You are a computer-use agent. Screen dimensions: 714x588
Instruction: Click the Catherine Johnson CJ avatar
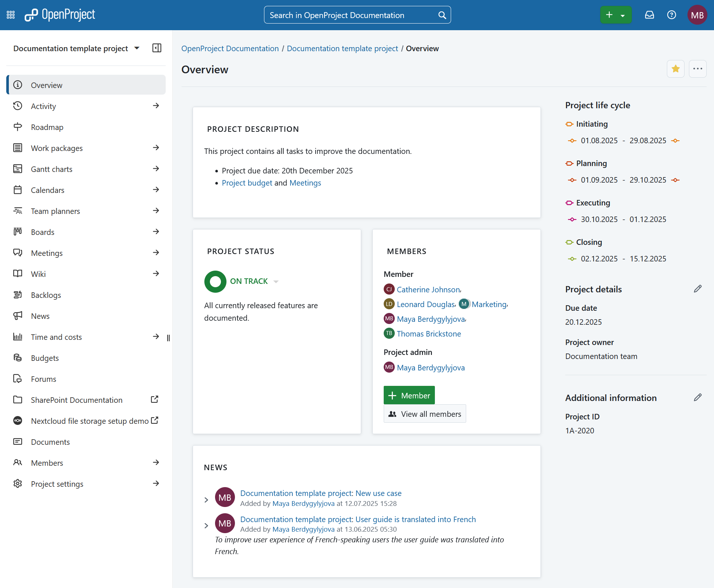pos(389,289)
